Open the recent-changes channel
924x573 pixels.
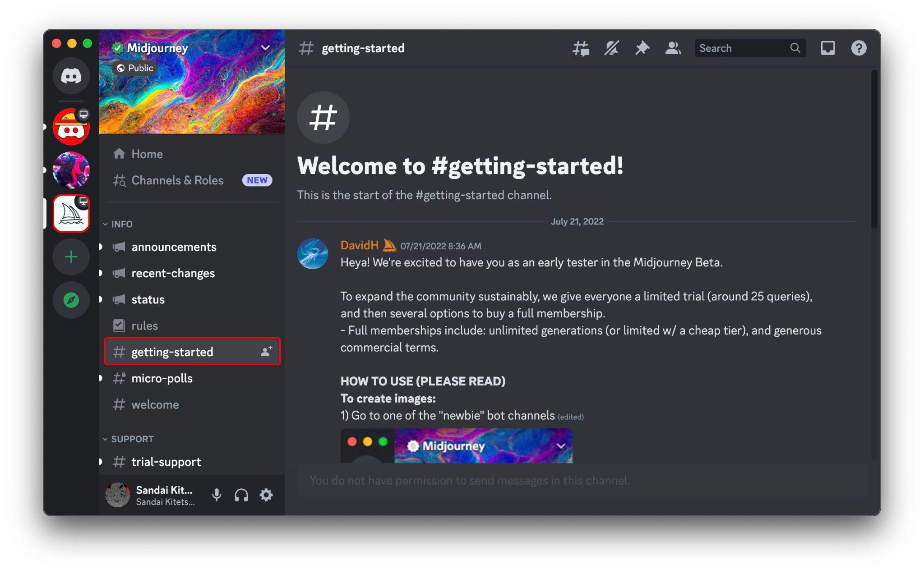coord(192,273)
